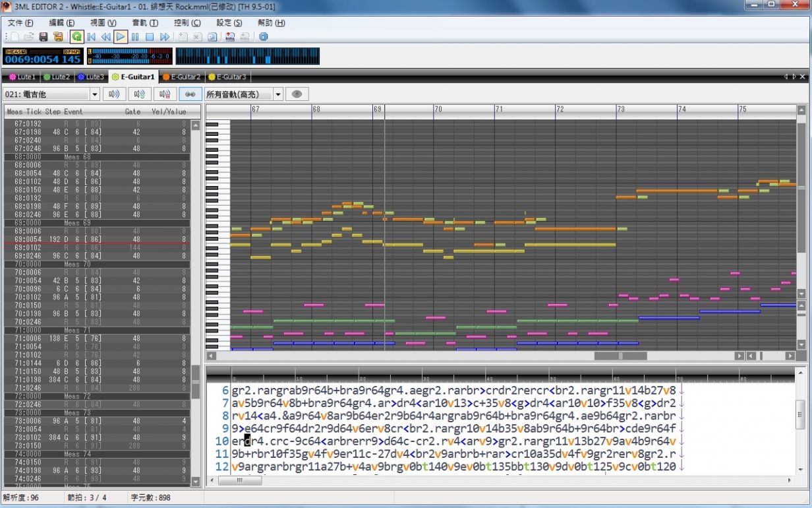Toggle the link/chain button
The width and height of the screenshot is (812, 508).
pyautogui.click(x=190, y=94)
